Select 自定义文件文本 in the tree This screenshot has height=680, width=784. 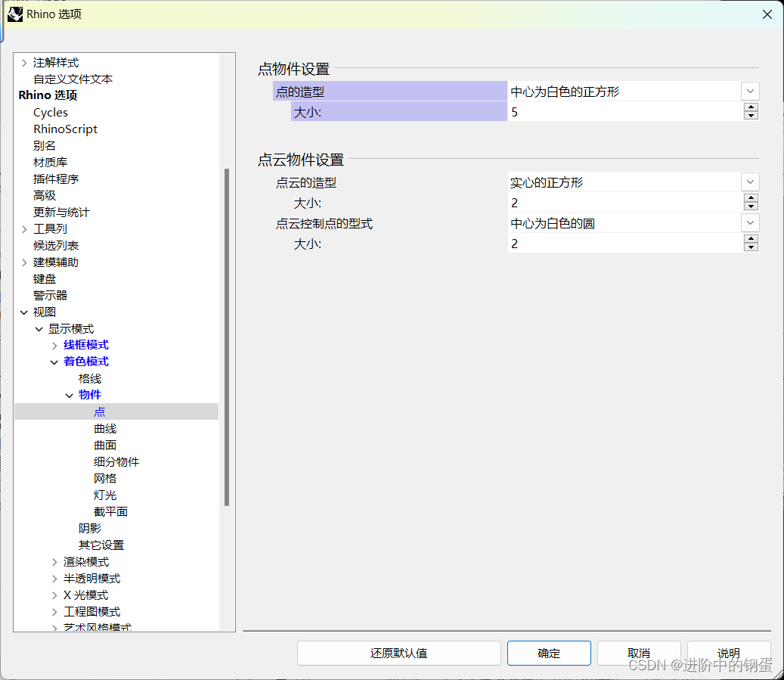(73, 79)
